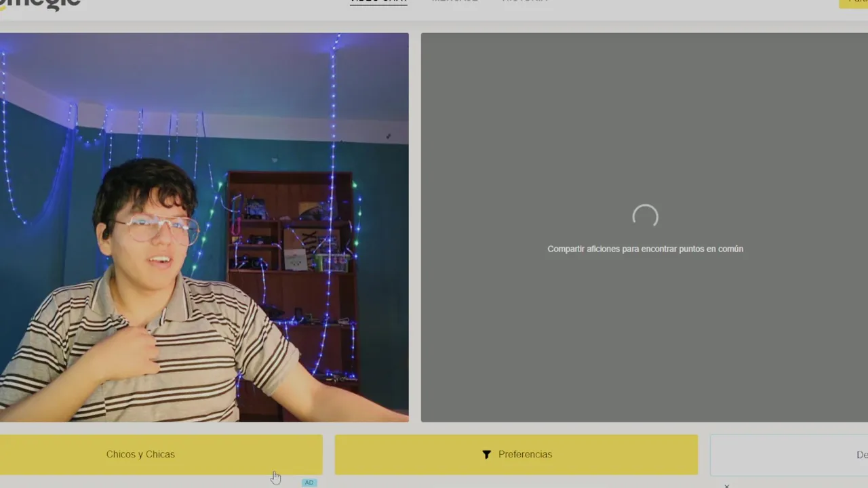This screenshot has height=488, width=868.
Task: Open the Preferencias filter button
Action: (x=516, y=454)
